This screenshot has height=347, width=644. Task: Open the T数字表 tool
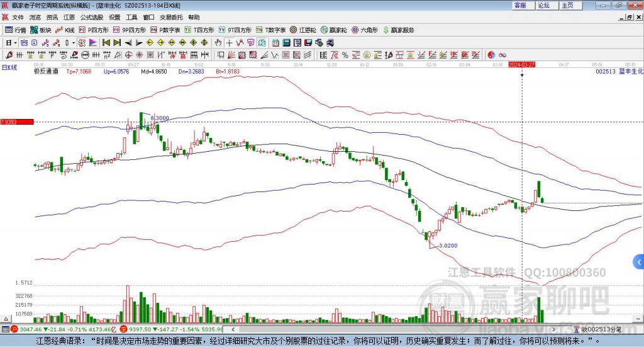point(270,30)
